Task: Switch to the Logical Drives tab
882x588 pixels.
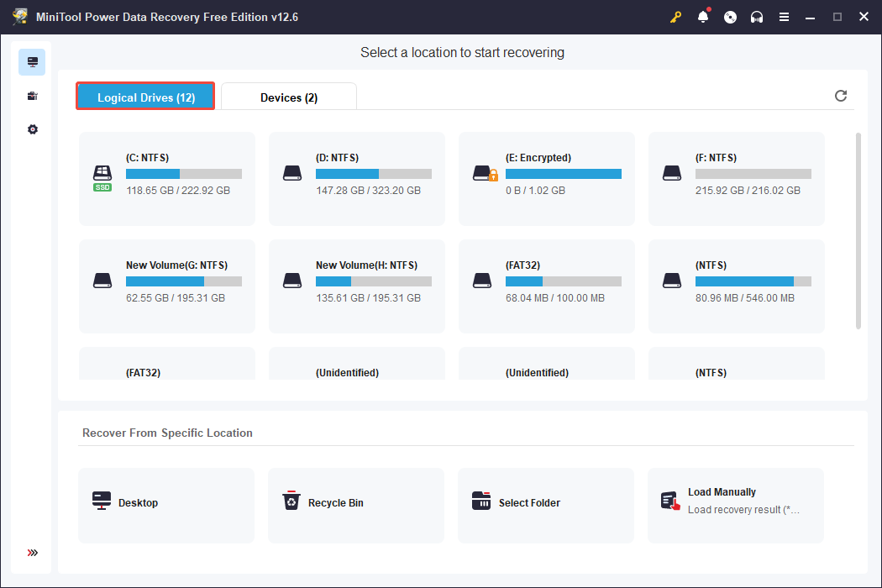Action: click(x=144, y=96)
